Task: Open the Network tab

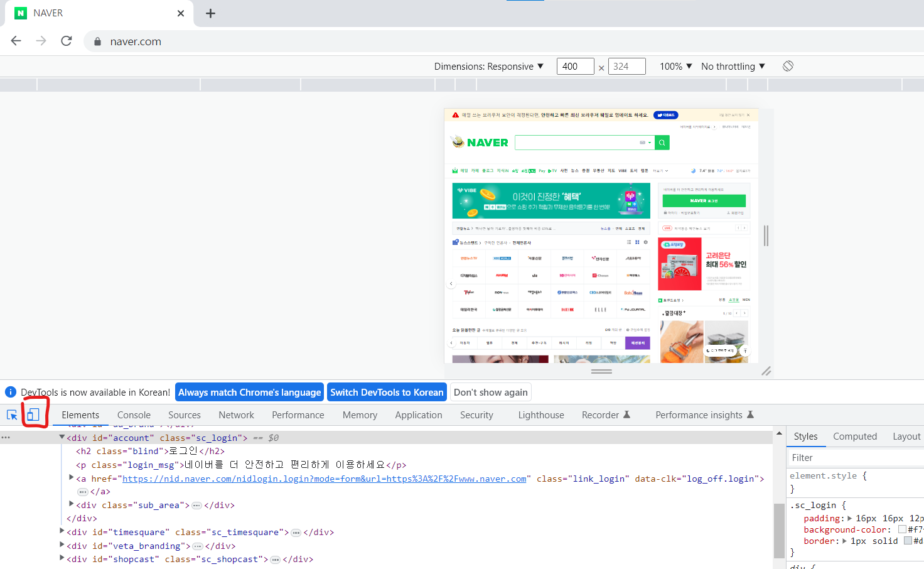Action: [236, 415]
